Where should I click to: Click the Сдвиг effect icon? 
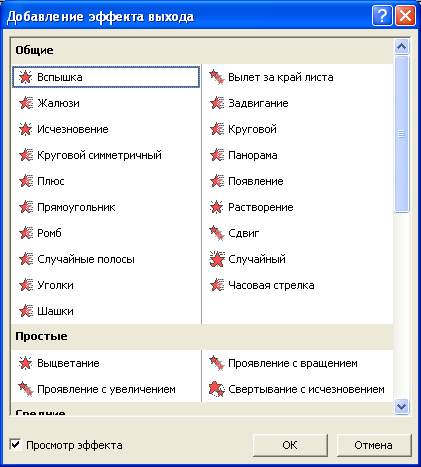tap(217, 233)
